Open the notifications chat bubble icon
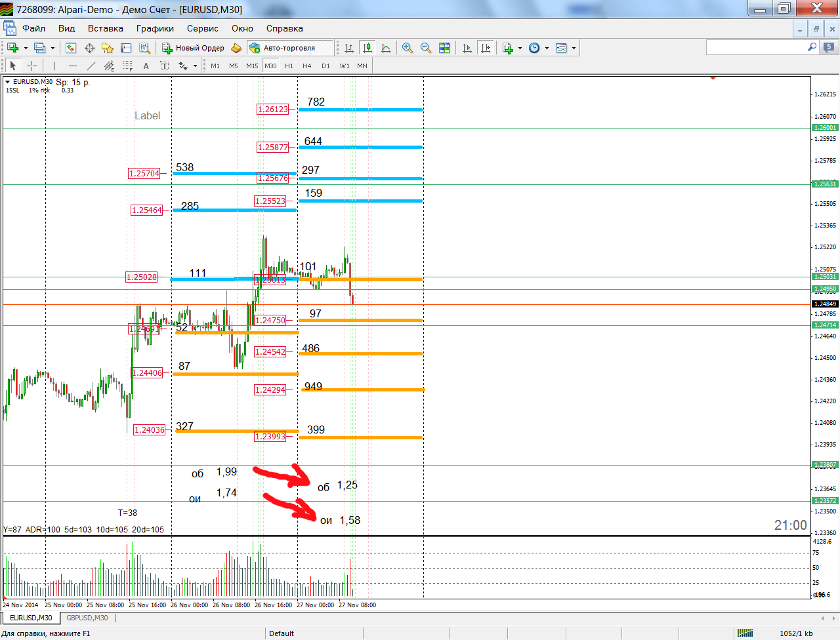The height and width of the screenshot is (640, 840). coord(829,47)
